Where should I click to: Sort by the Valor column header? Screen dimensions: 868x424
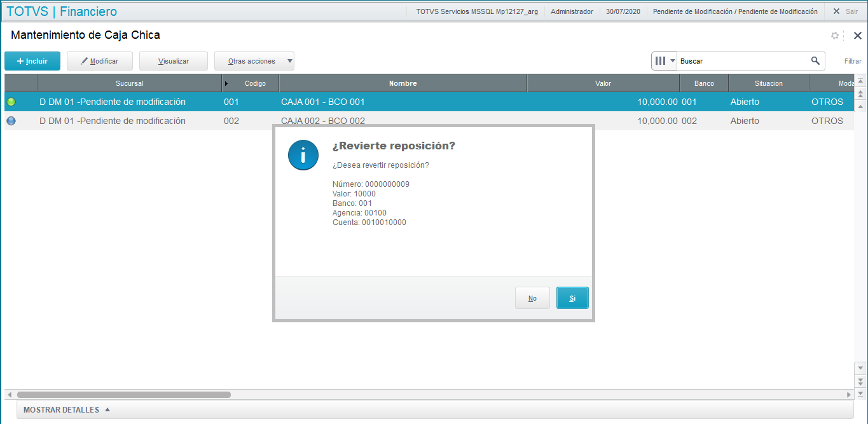tap(603, 83)
